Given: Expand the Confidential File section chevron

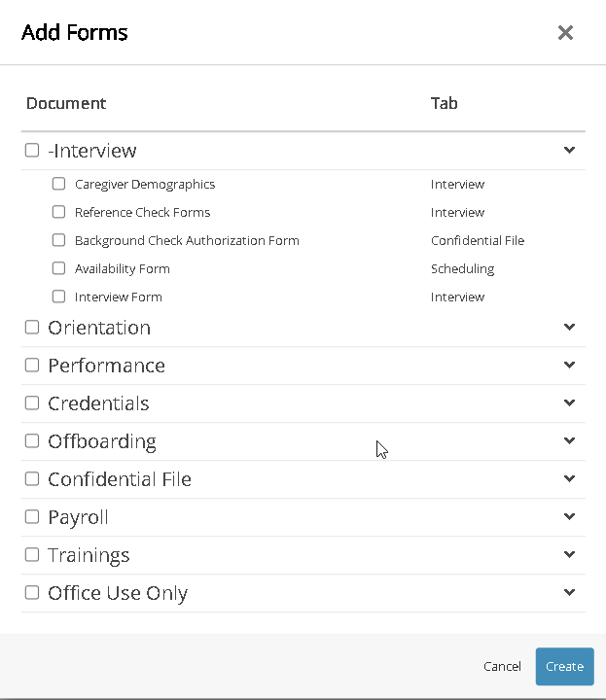Looking at the screenshot, I should point(570,478).
